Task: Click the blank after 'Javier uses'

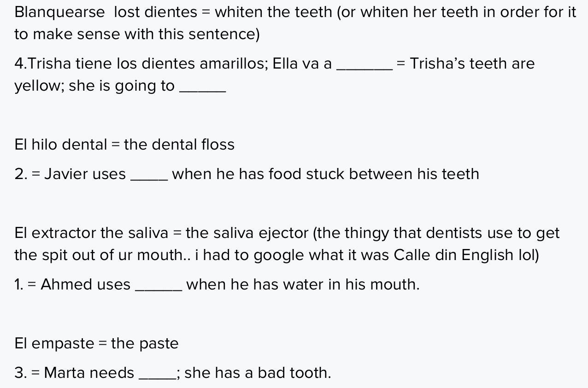Action: [149, 175]
